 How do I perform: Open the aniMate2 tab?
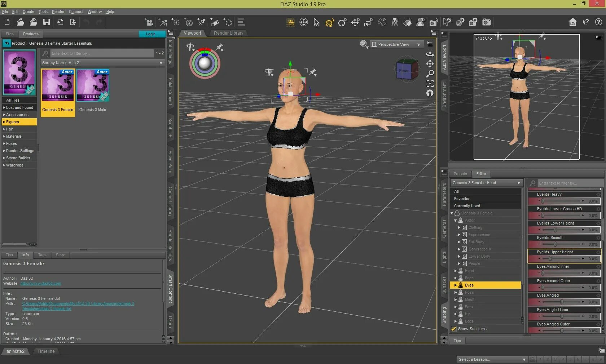(x=16, y=351)
